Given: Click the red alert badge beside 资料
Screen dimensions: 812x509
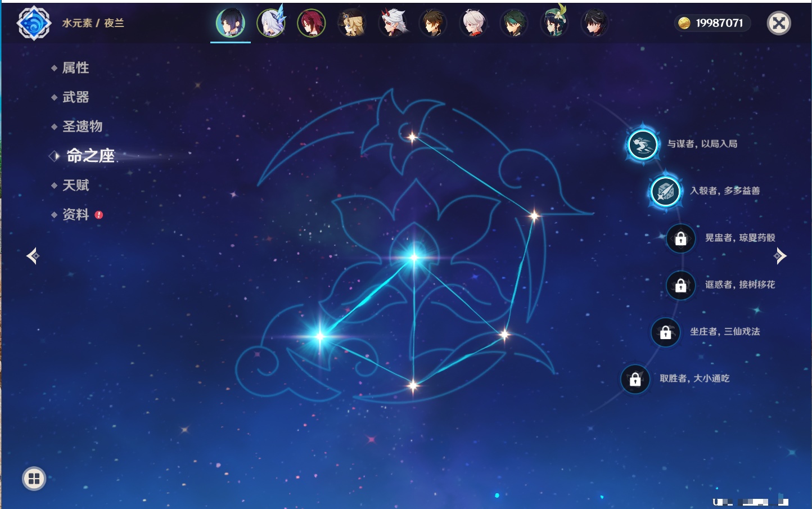Looking at the screenshot, I should tap(99, 215).
